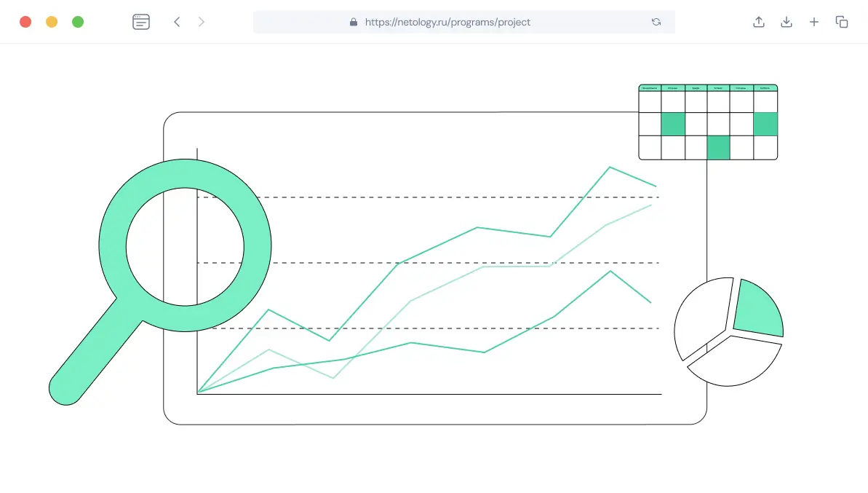Image resolution: width=868 pixels, height=493 pixels.
Task: Select the green cell in the table's last column
Action: (765, 124)
